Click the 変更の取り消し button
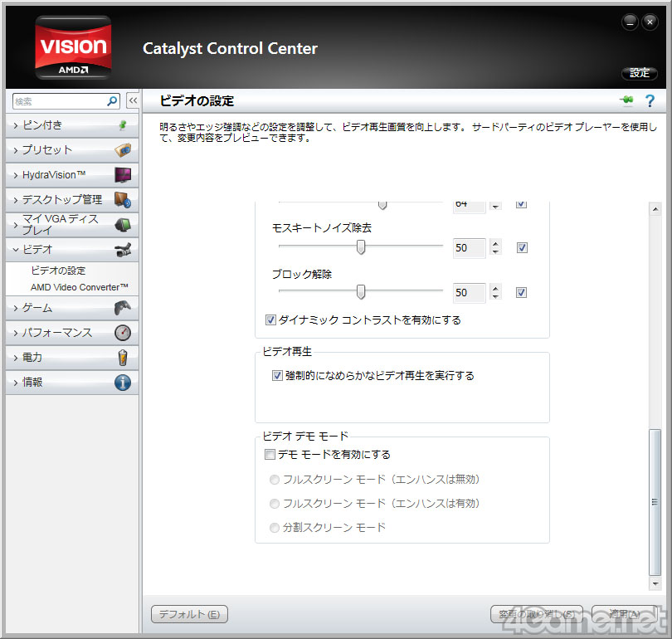Viewport: 672px width, 639px height. (537, 614)
